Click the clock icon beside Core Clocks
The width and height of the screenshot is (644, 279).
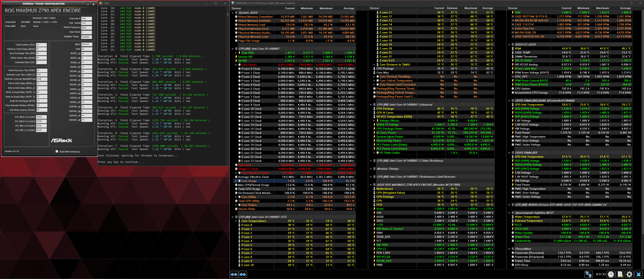click(x=239, y=65)
